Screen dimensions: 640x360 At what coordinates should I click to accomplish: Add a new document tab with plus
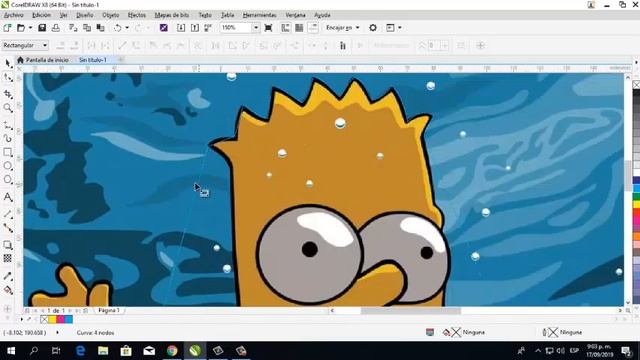pos(121,60)
